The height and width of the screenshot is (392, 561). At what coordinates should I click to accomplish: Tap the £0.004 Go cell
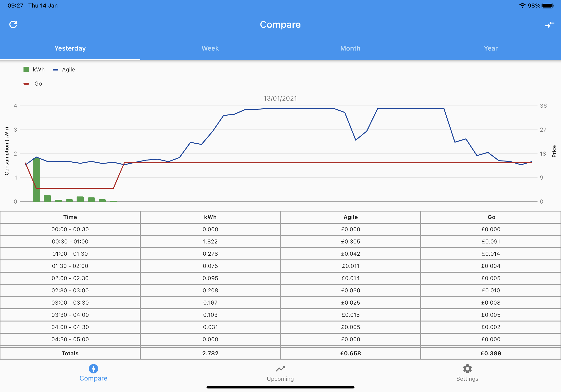pos(491,266)
